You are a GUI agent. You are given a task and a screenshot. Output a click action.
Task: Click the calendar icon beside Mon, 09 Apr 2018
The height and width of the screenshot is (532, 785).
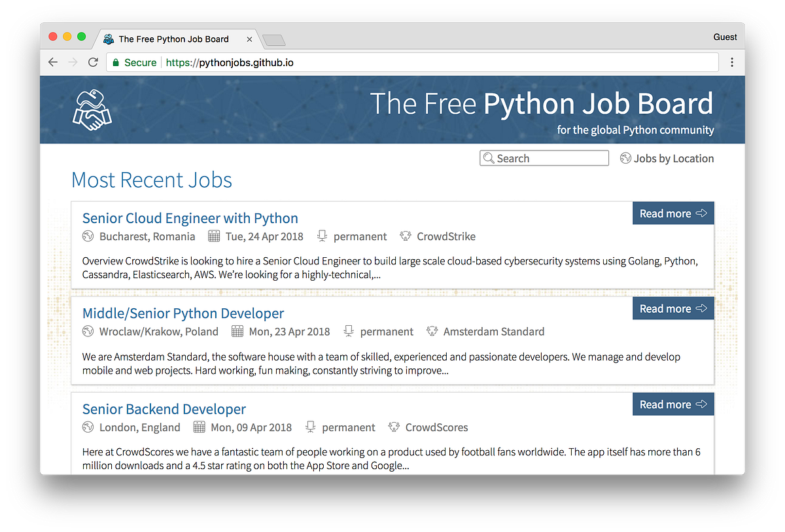point(200,427)
